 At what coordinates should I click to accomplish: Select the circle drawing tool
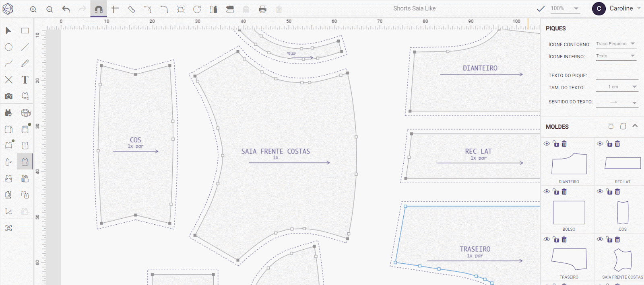tap(8, 47)
